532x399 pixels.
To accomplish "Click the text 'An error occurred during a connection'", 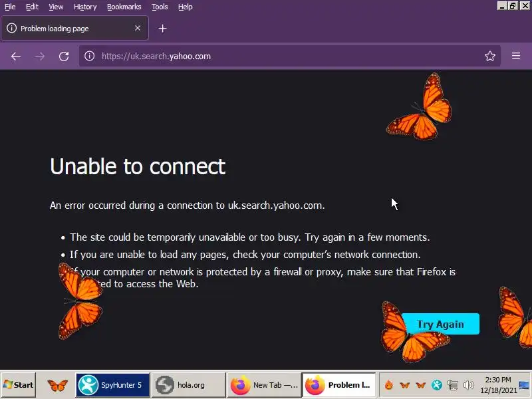I will [137, 205].
